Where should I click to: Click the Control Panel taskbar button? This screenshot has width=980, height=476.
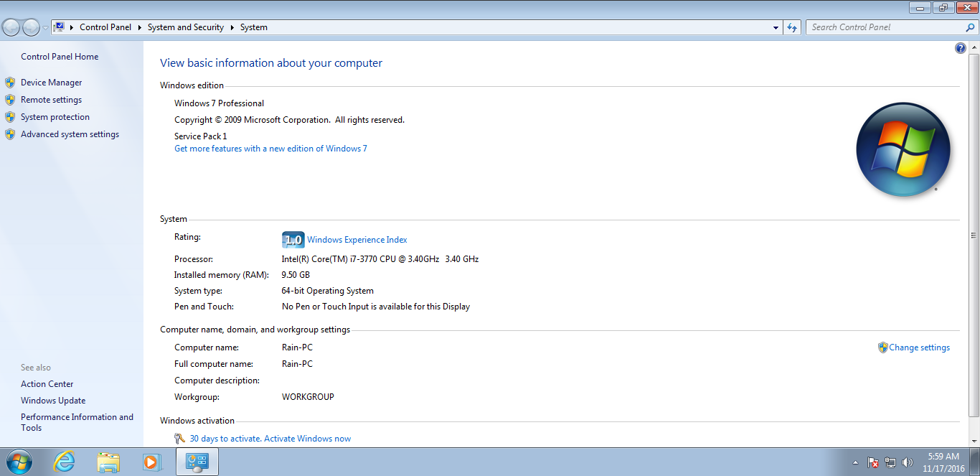tap(197, 462)
